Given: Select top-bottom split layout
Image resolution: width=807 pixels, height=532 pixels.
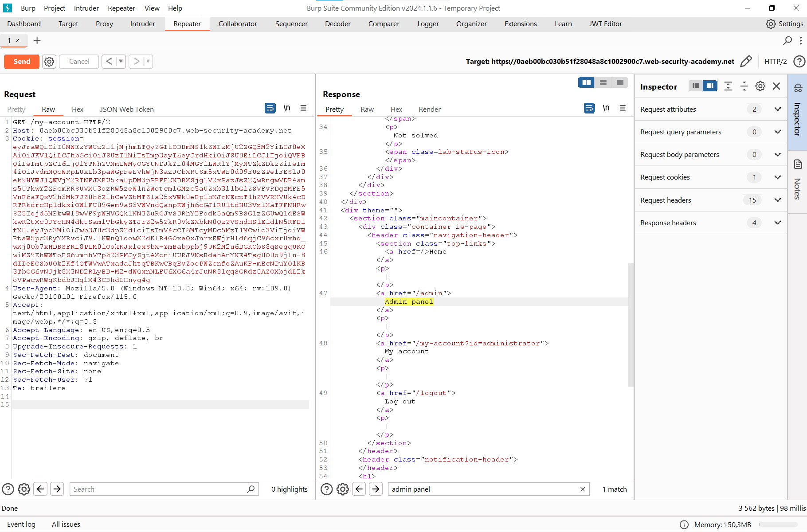Looking at the screenshot, I should coord(603,82).
